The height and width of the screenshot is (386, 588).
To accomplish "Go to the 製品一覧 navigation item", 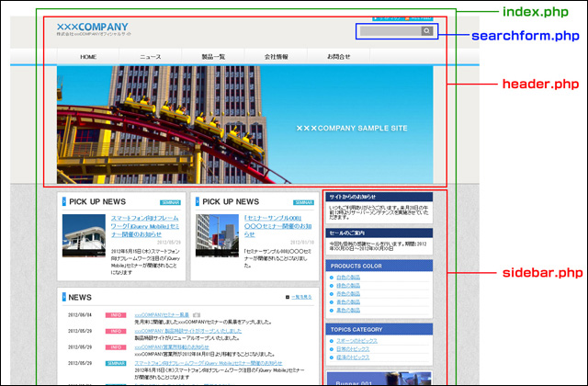I will pyautogui.click(x=213, y=57).
